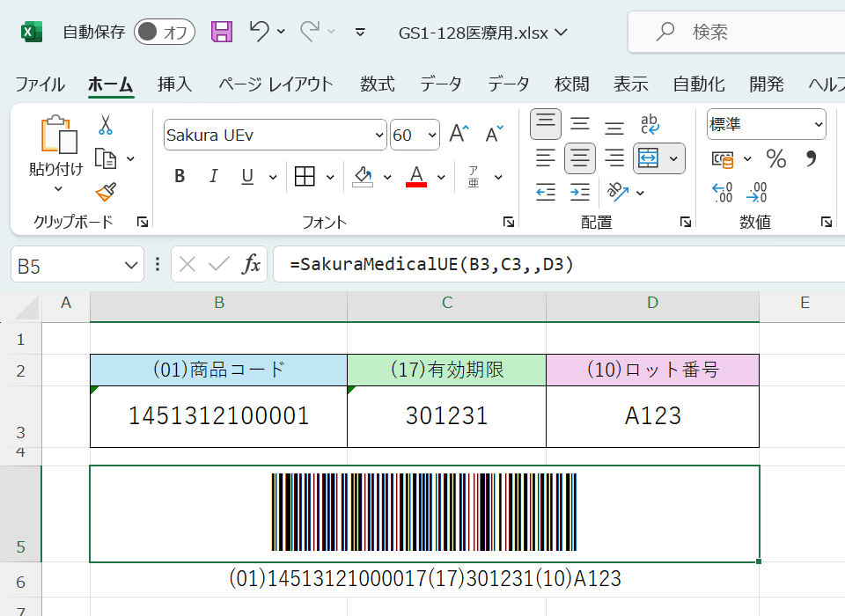Expand the underline style dropdown arrow
This screenshot has width=845, height=616.
coord(273,177)
